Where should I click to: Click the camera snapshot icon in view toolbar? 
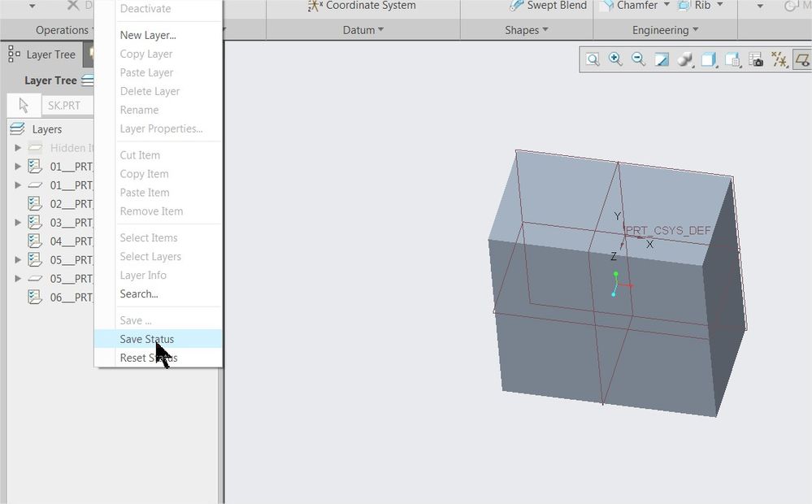point(756,59)
